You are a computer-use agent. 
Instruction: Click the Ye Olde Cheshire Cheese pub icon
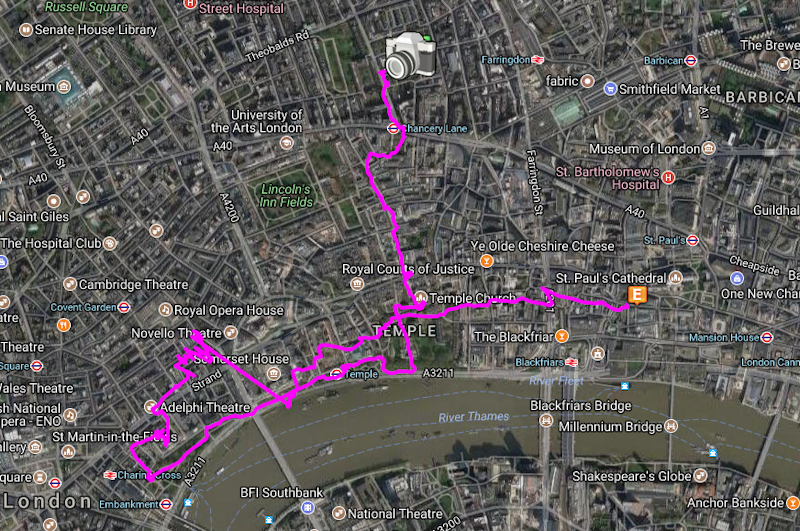pos(487,261)
